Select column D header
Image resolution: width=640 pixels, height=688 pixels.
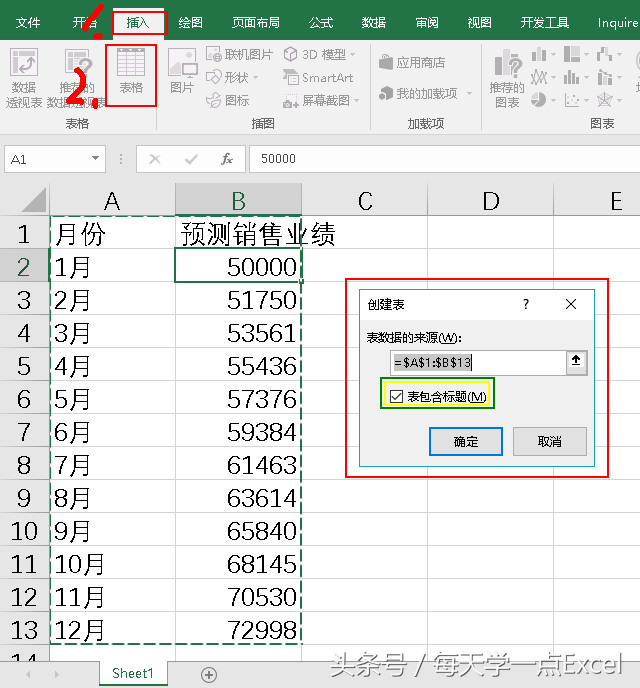pos(490,201)
